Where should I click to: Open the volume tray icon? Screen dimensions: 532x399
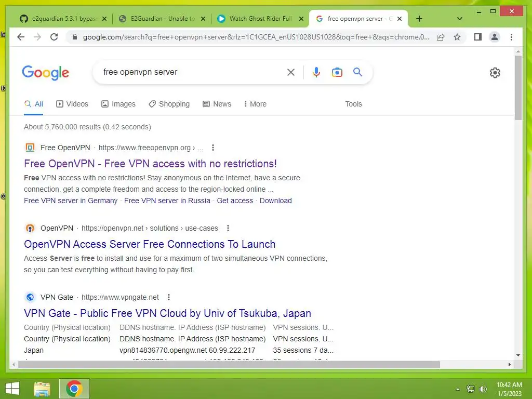click(483, 389)
